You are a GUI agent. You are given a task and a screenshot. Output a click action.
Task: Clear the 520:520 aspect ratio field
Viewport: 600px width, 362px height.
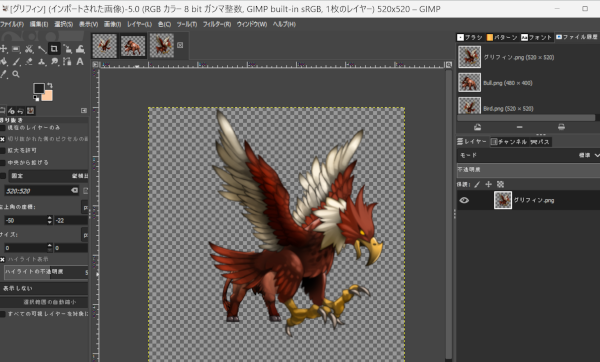74,190
